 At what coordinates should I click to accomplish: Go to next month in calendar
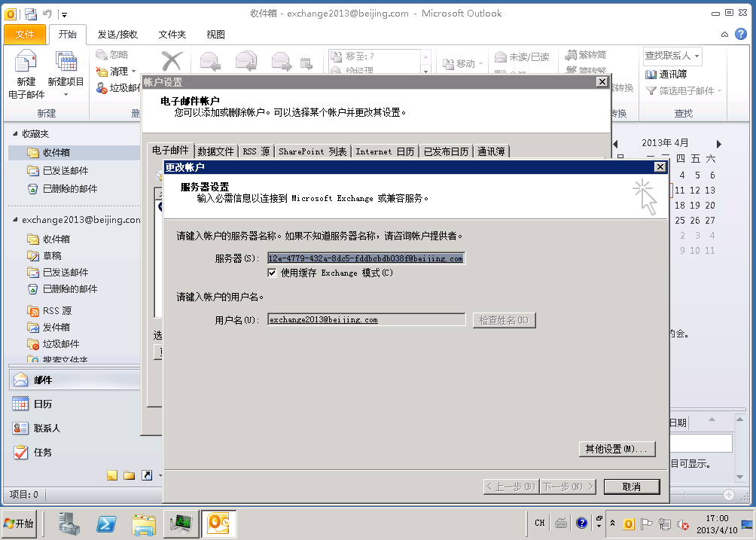719,144
